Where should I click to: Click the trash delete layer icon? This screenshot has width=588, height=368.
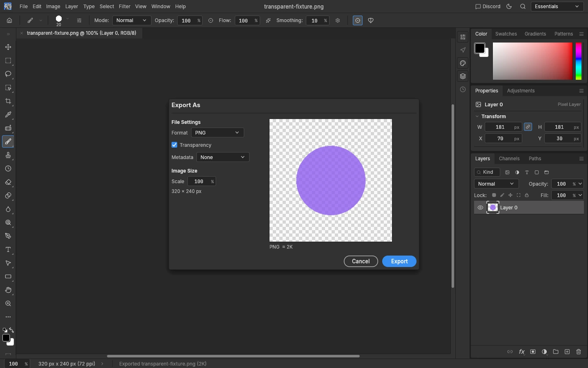coord(579,352)
